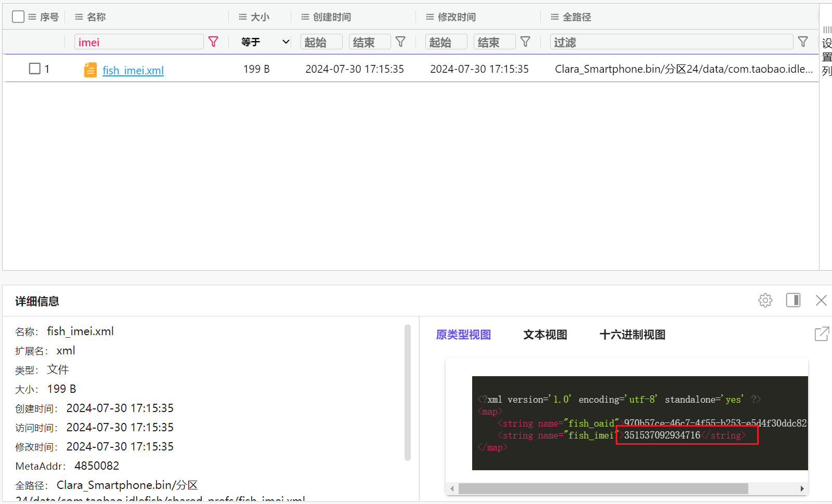Click the filter funnel beside the imei name field
The height and width of the screenshot is (504, 832).
pyautogui.click(x=213, y=42)
